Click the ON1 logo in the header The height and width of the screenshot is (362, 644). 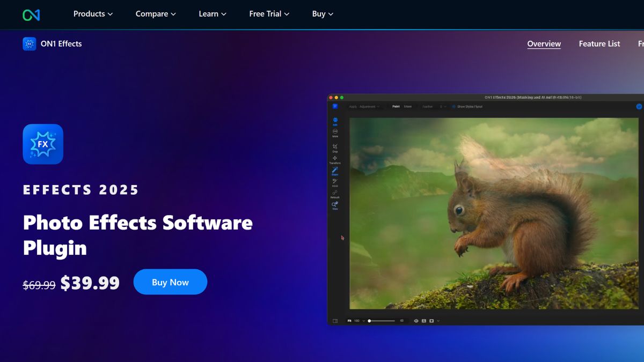point(31,14)
